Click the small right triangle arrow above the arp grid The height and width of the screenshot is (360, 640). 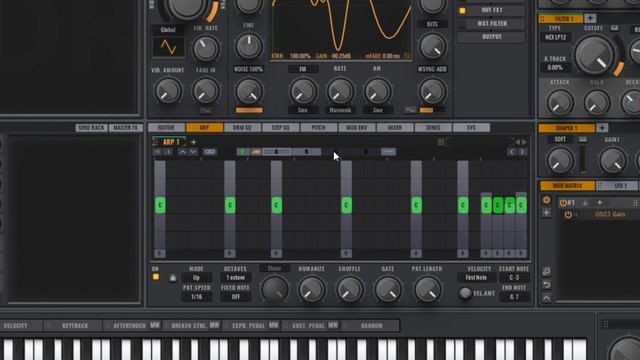[524, 142]
